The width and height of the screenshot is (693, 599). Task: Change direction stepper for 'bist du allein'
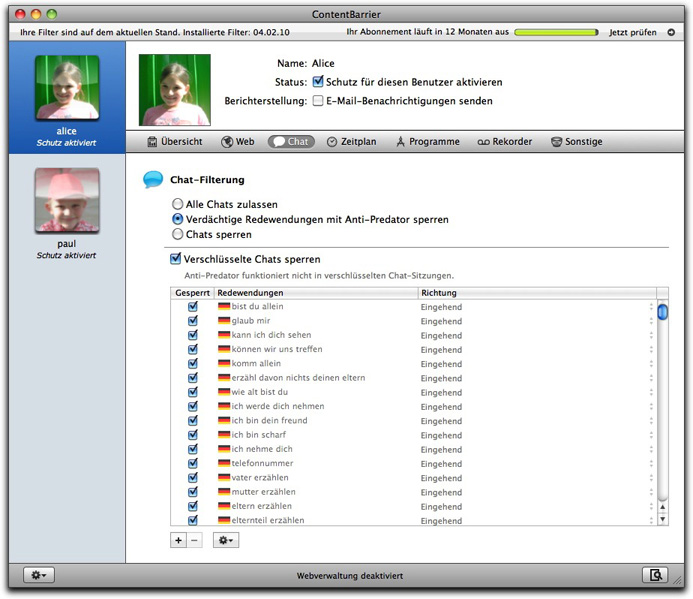651,307
